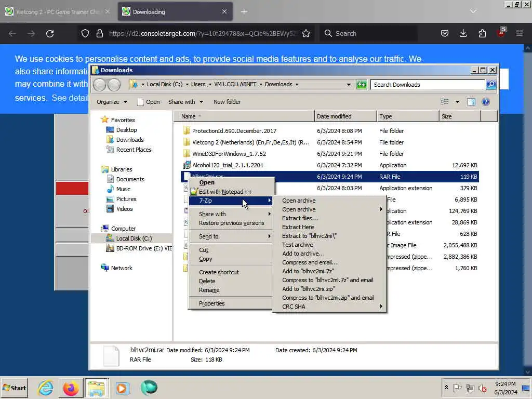Click the green globe app taskbar icon
Viewport: 532px width, 399px height.
pyautogui.click(x=149, y=388)
